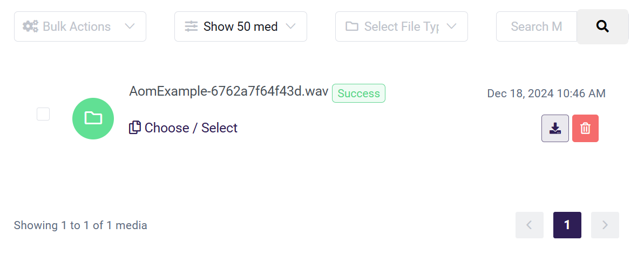This screenshot has width=644, height=254.
Task: Click the Dec 18, 2024 upload date
Action: point(546,93)
